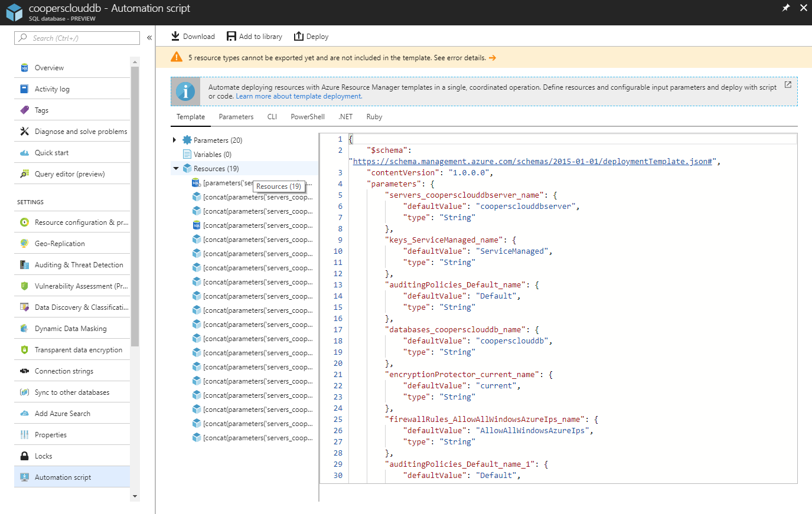Screen dimensions: 812x514
Task: Switch to the PowerShell tab
Action: tap(308, 117)
